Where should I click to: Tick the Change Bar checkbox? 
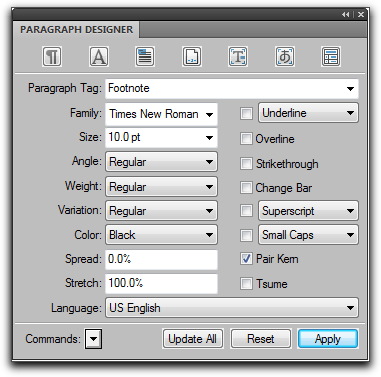click(246, 188)
